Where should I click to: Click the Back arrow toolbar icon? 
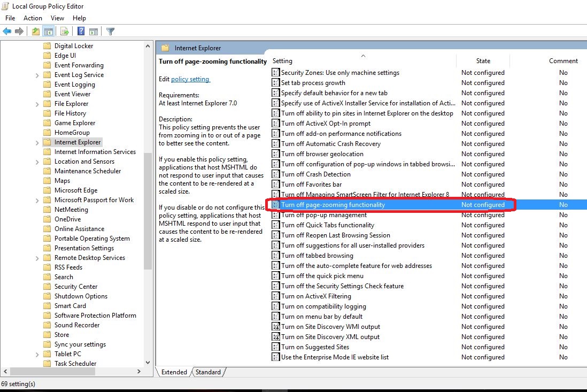(7, 32)
